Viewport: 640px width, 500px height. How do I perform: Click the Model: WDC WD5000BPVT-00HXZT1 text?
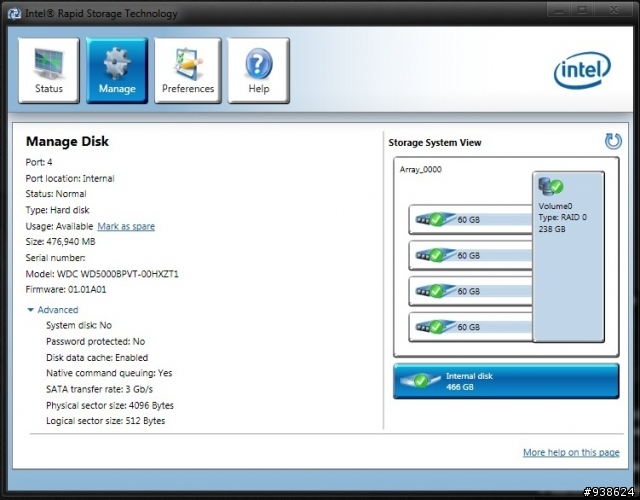pyautogui.click(x=102, y=274)
